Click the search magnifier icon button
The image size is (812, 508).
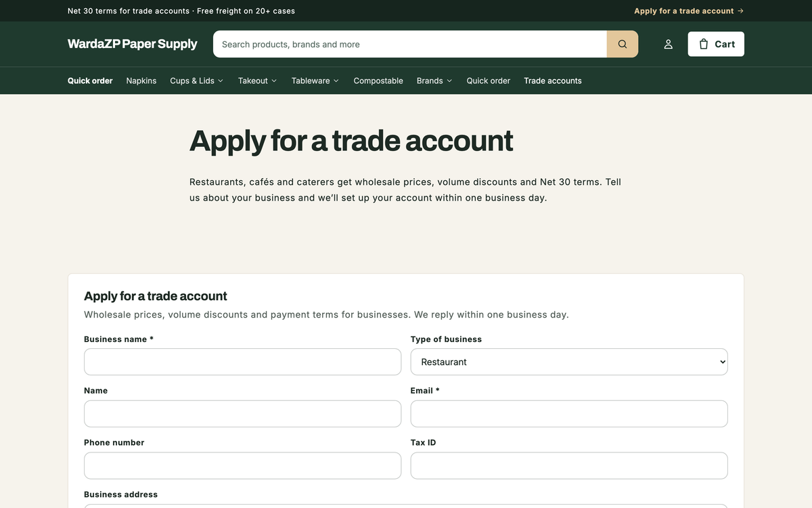coord(623,44)
